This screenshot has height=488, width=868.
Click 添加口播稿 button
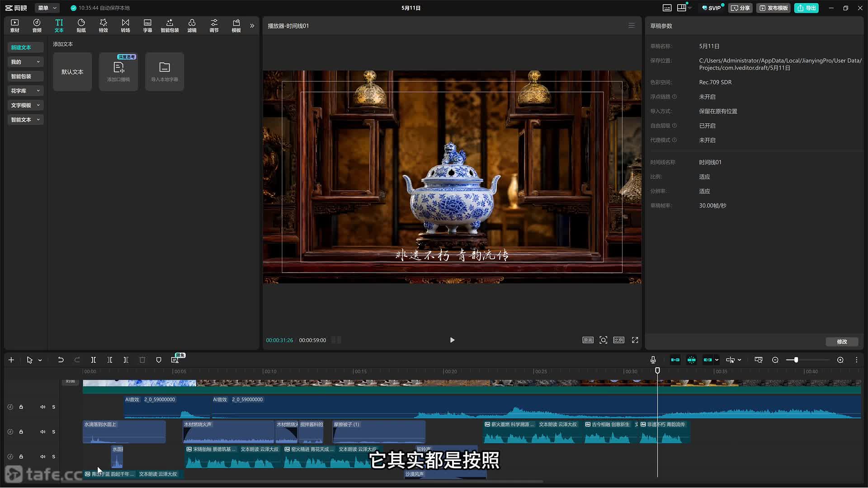[118, 72]
